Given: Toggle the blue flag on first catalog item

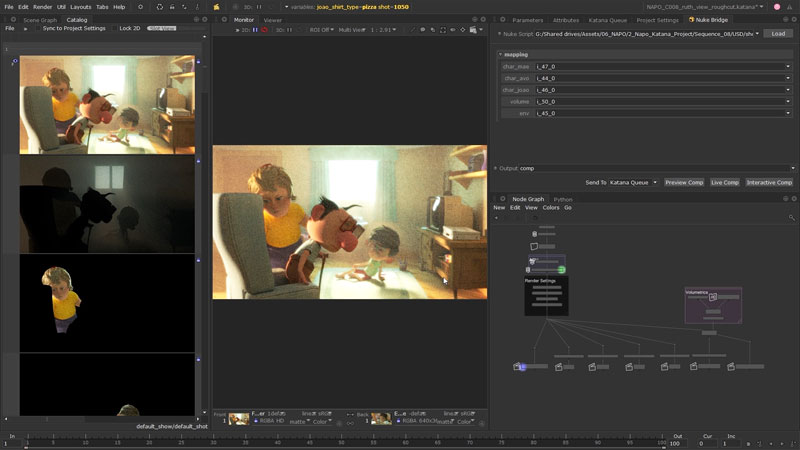Looking at the screenshot, I should click(198, 62).
